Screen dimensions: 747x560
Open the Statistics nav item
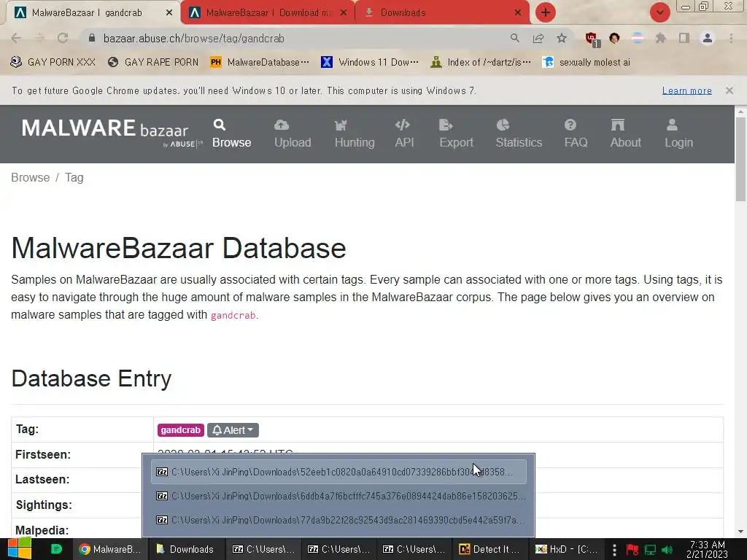click(519, 134)
